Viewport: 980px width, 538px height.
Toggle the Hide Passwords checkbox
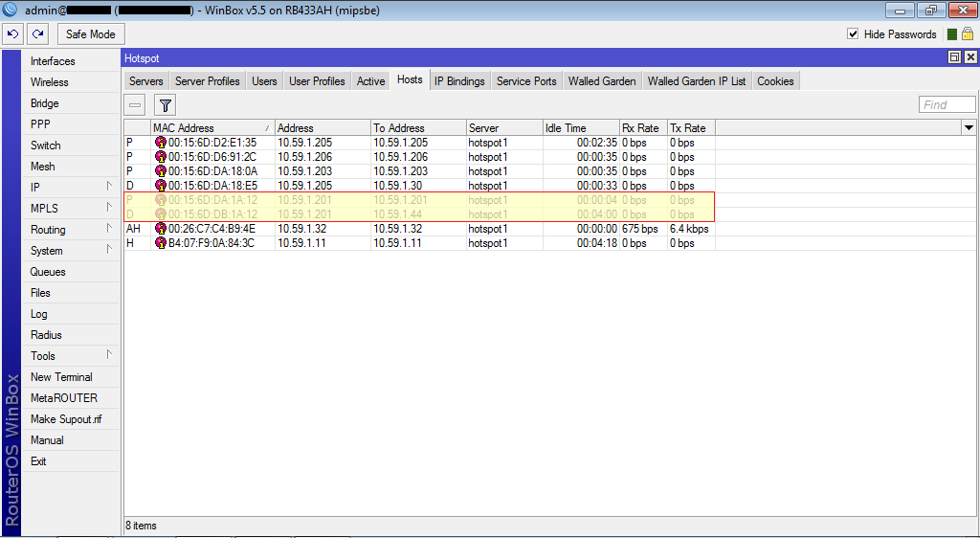[853, 34]
